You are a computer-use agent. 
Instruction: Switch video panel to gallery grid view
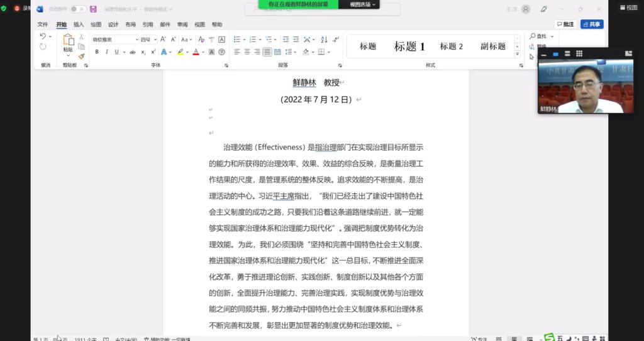pyautogui.click(x=579, y=54)
